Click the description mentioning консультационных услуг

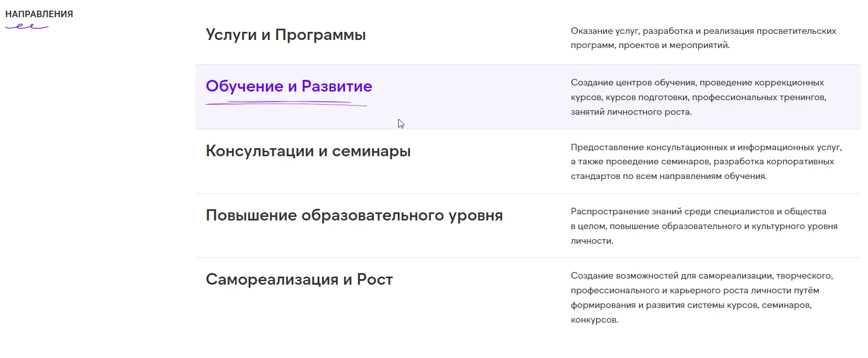tap(706, 162)
